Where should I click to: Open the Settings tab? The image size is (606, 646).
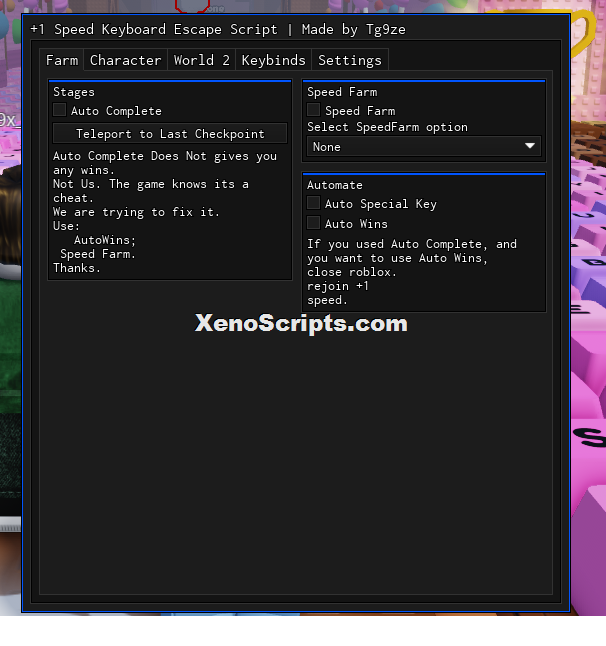(350, 60)
